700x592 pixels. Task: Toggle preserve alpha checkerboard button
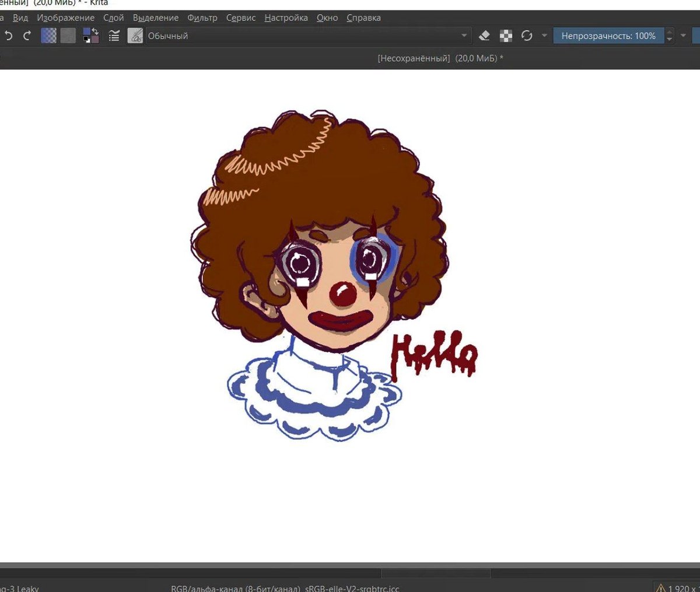coord(506,36)
